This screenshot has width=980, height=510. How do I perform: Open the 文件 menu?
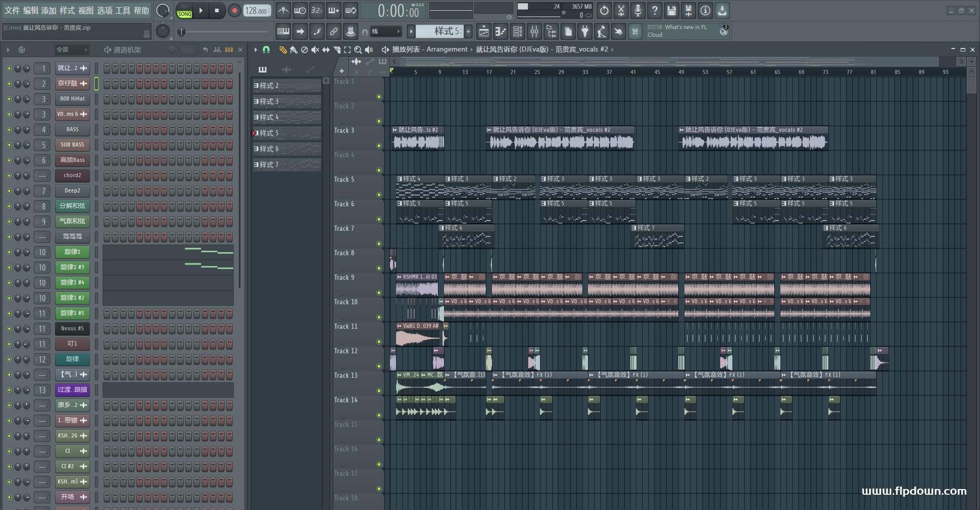coord(12,10)
